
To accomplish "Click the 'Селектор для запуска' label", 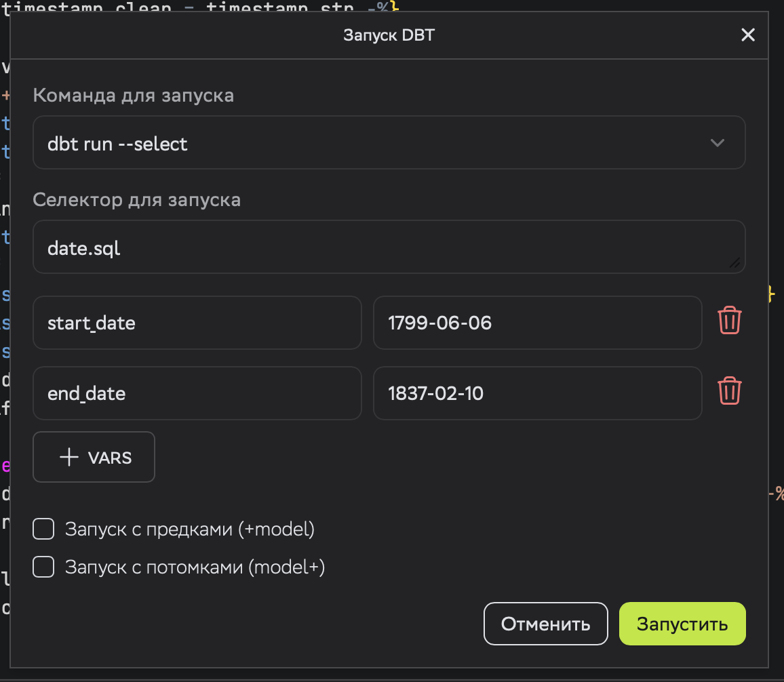I will point(137,200).
